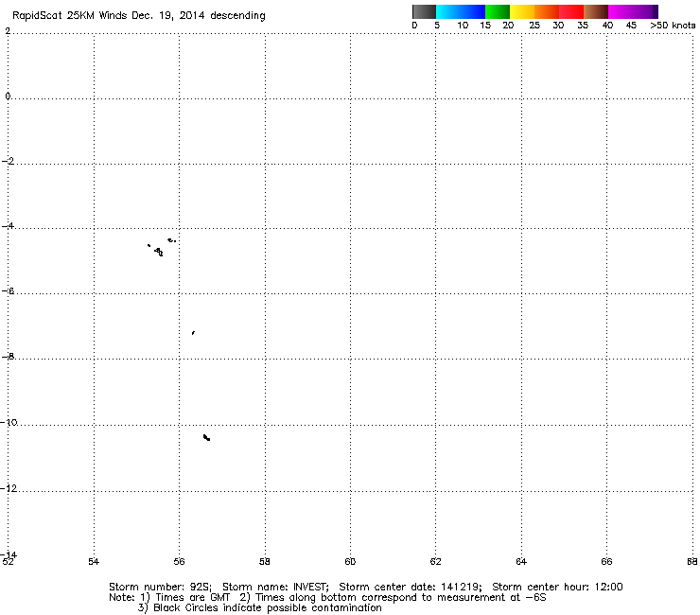
Task: Click latitude axis label '-4'
Action: coord(8,226)
